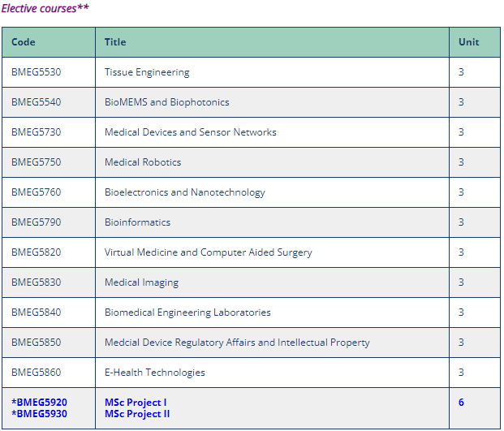Click the Title column header
The width and height of the screenshot is (504, 431).
coord(115,42)
